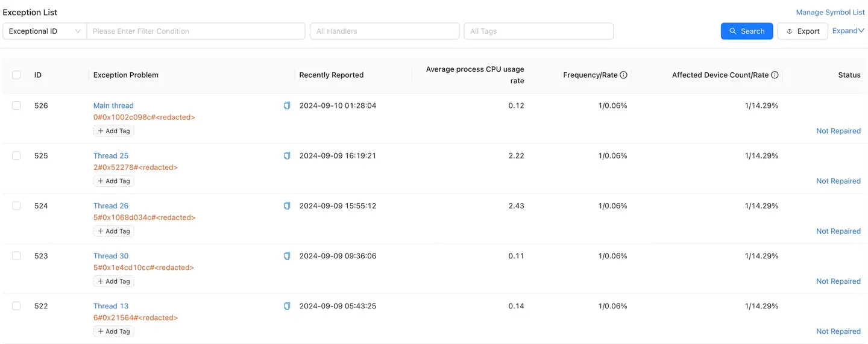Open the All Tags dropdown

click(x=538, y=31)
